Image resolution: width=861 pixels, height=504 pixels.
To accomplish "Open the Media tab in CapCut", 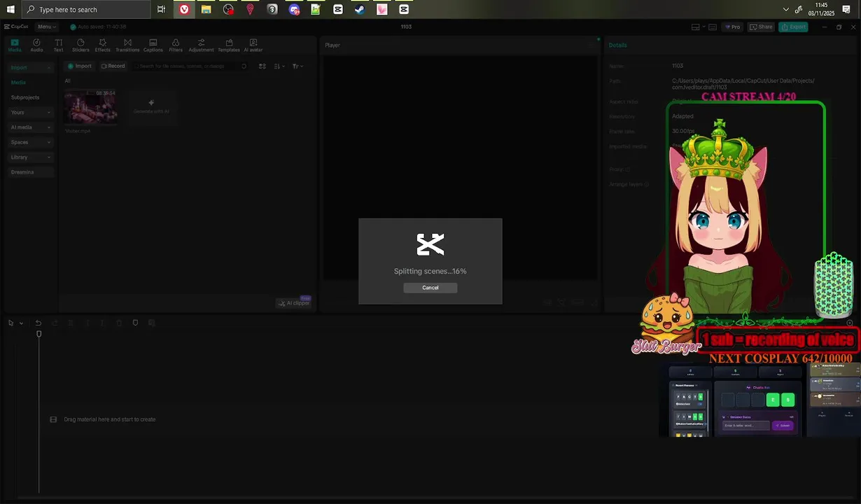I will 14,45.
